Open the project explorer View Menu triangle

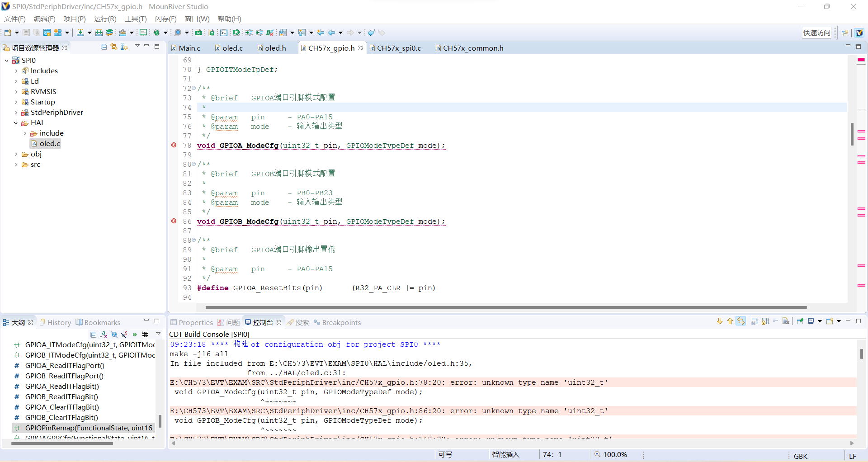pos(137,46)
